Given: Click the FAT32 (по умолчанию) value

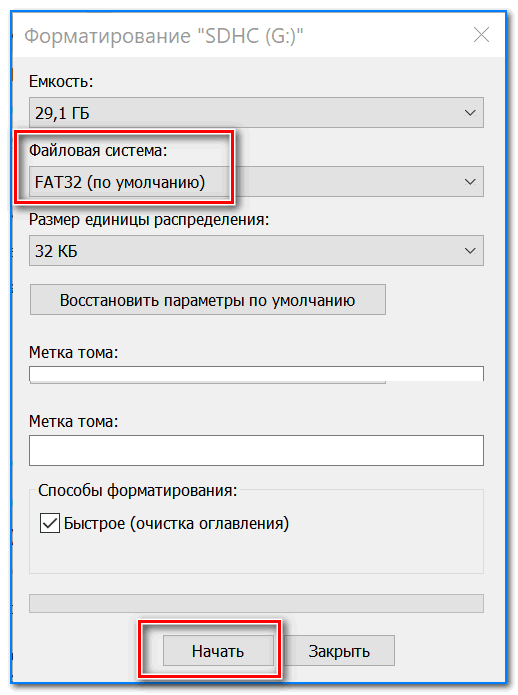Looking at the screenshot, I should [x=120, y=182].
